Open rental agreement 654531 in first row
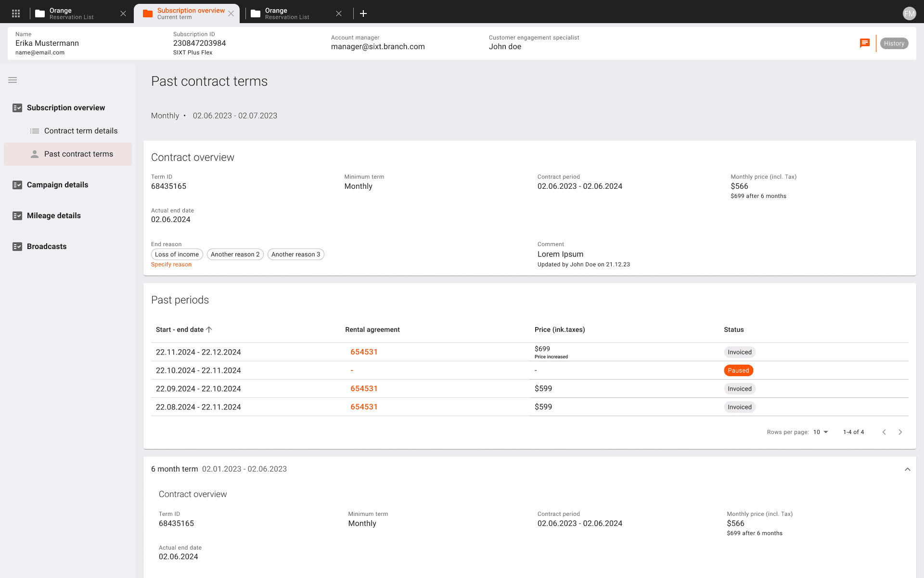Image resolution: width=924 pixels, height=578 pixels. pyautogui.click(x=364, y=352)
